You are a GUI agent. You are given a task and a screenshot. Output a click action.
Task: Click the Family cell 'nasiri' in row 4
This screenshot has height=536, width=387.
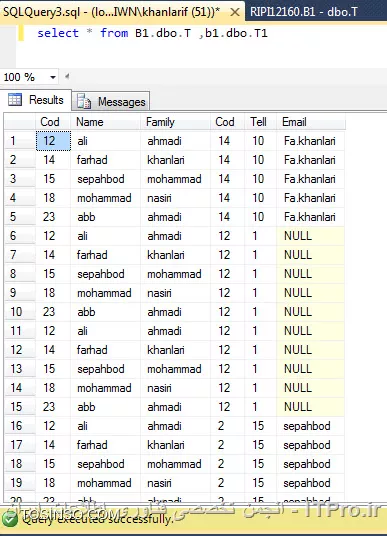(175, 198)
